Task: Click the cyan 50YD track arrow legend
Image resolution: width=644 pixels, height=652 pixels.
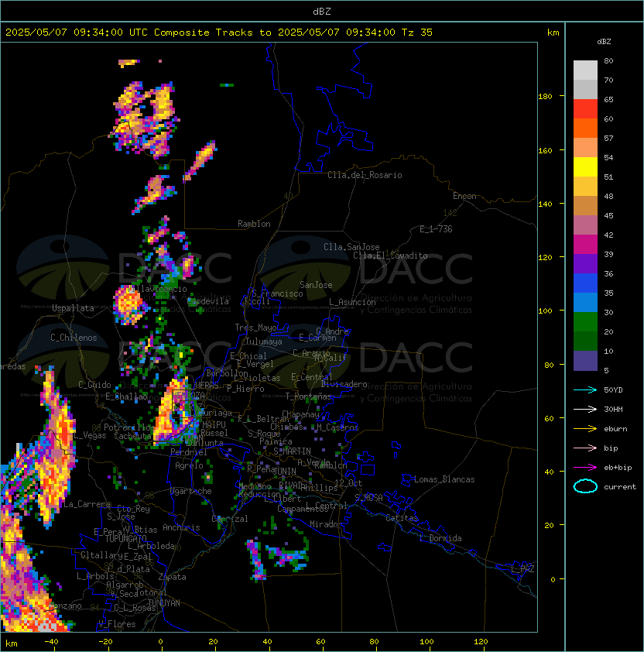Action: pos(585,389)
